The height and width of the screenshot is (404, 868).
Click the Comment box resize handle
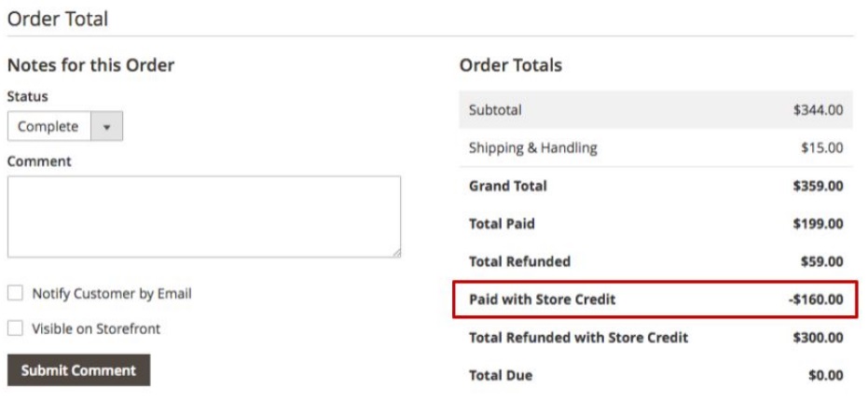click(396, 252)
